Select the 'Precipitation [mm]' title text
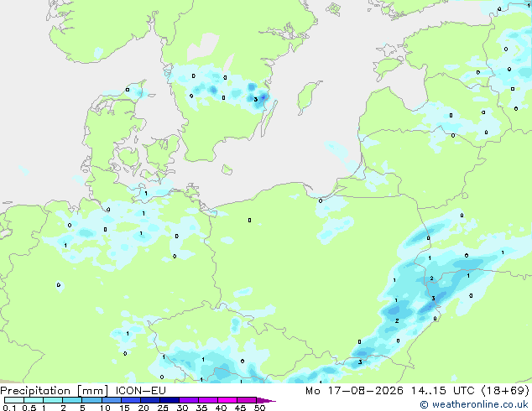The height and width of the screenshot is (411, 532). tap(55, 391)
